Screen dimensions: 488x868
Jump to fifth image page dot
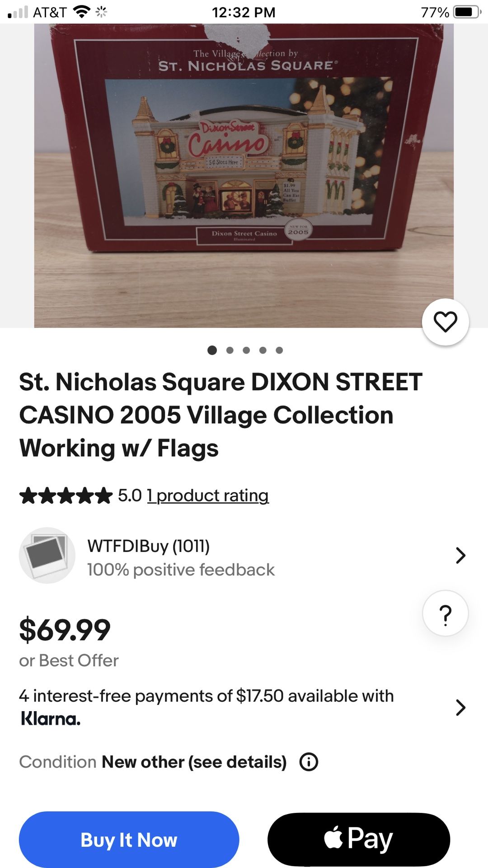pyautogui.click(x=279, y=350)
